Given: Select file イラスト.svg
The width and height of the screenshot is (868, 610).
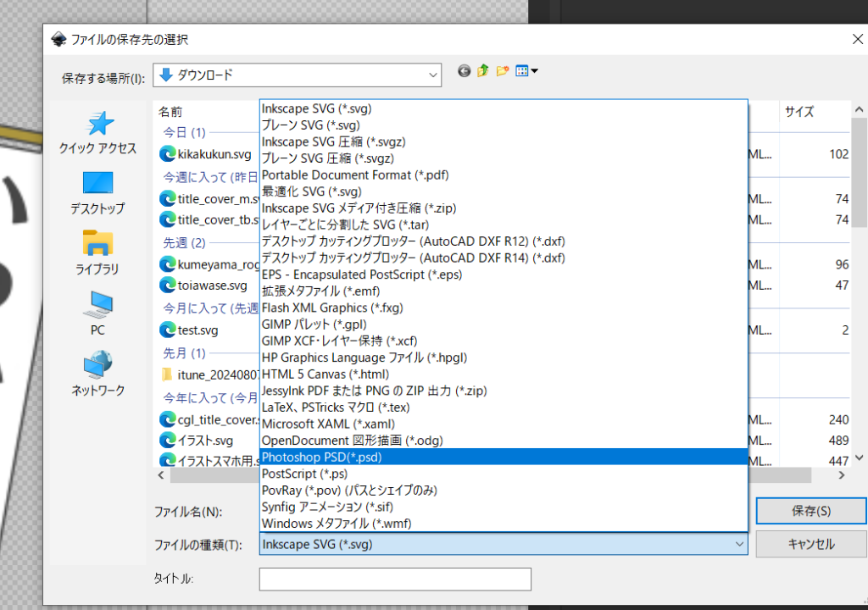Looking at the screenshot, I should 197,441.
